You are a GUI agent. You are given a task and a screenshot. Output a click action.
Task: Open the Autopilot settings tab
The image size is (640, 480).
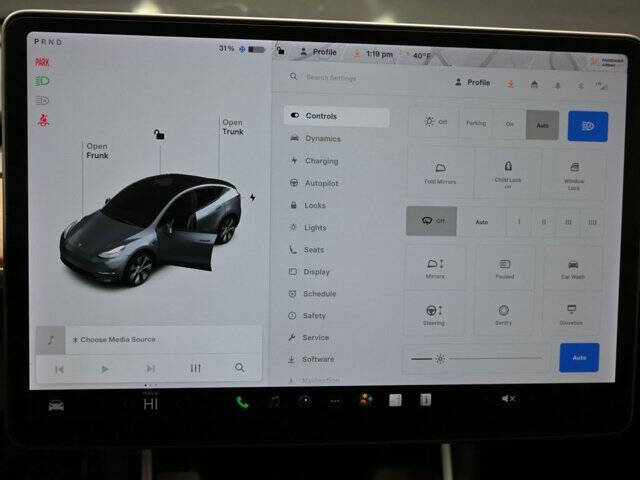(x=314, y=183)
